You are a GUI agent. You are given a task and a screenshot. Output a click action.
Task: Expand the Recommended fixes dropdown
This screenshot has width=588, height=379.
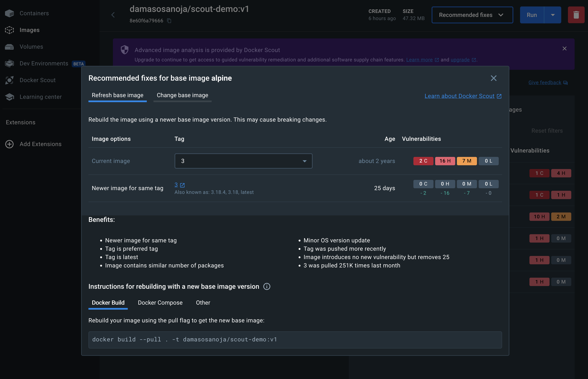[x=472, y=15]
